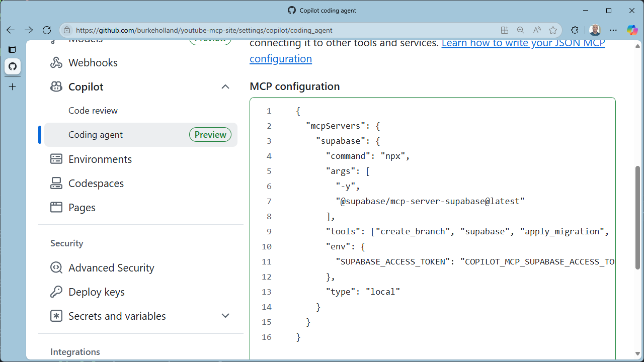Click the Codespaces icon
Viewport: 644px width, 362px height.
point(56,183)
